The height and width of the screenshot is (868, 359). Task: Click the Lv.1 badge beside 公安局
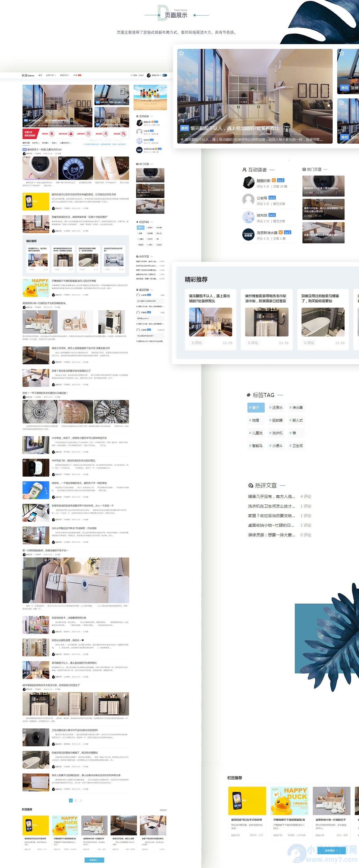point(272,198)
